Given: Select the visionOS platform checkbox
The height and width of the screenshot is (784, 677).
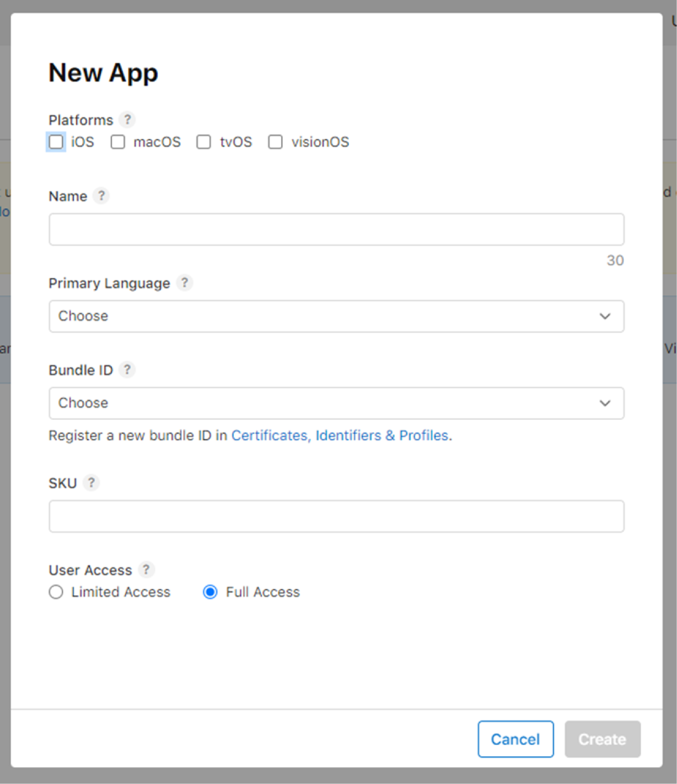Looking at the screenshot, I should coord(275,142).
